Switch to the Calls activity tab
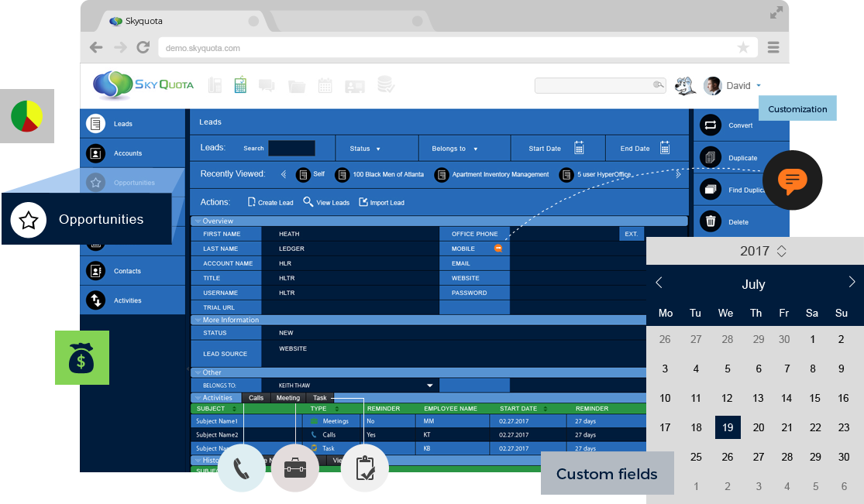 256,398
